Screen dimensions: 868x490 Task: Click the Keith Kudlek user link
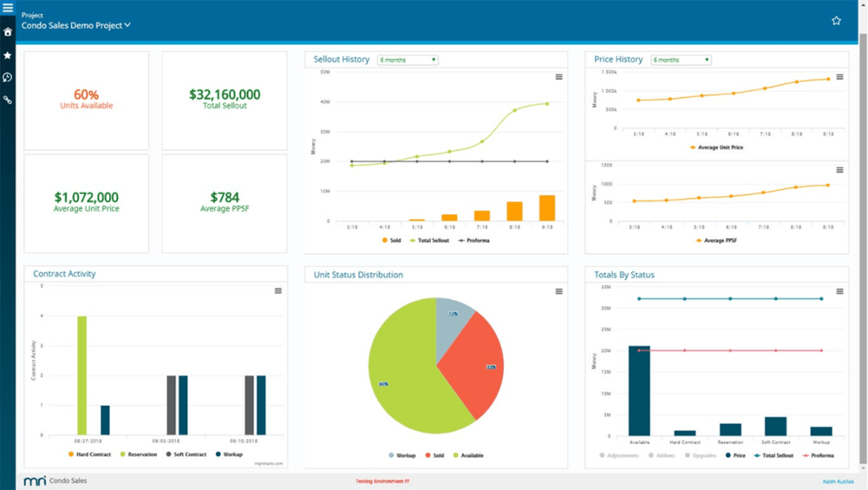pos(838,481)
